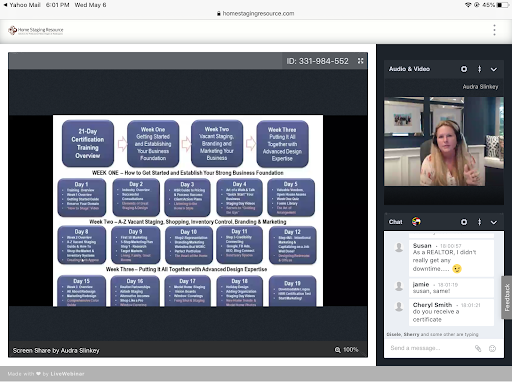Screen dimensions: 512x384
Task: Tap the Back to Yahoo Mail arrow
Action: (5, 5)
